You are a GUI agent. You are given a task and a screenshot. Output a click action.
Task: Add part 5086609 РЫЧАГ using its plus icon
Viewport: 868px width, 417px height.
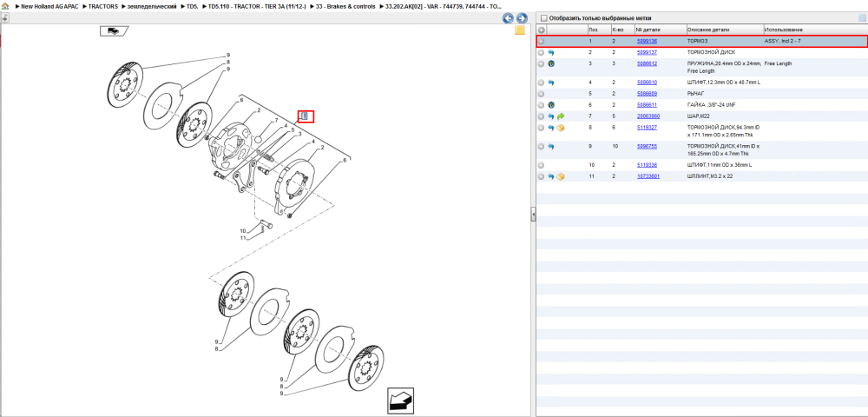click(542, 94)
